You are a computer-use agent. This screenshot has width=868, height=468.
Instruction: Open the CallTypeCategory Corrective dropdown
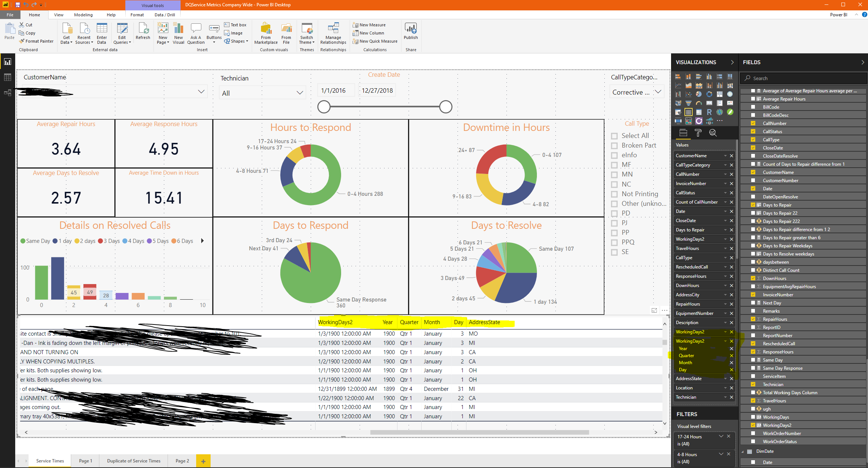coord(658,92)
